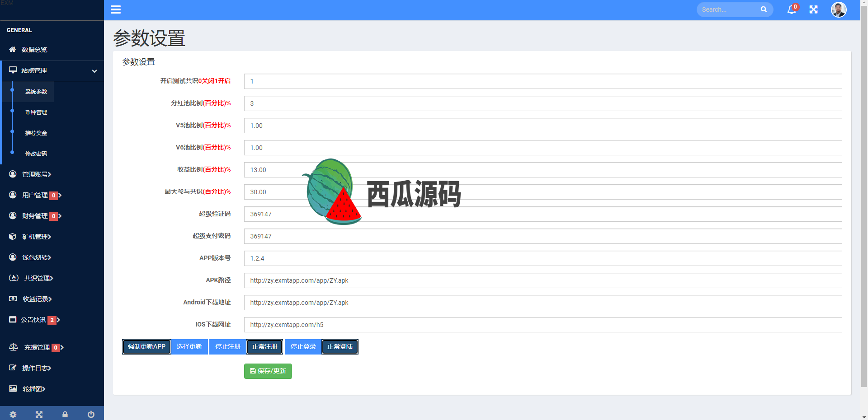868x420 pixels.
Task: Click the search magnifier icon
Action: click(x=764, y=9)
